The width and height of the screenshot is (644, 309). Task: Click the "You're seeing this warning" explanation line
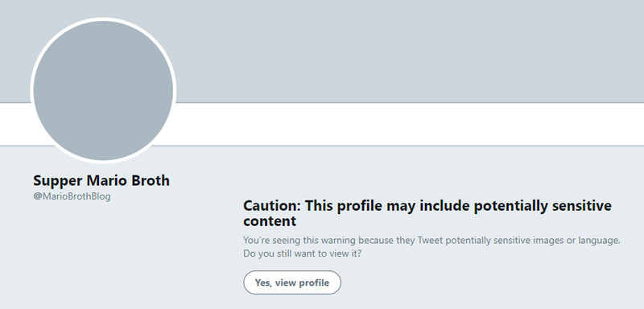431,241
